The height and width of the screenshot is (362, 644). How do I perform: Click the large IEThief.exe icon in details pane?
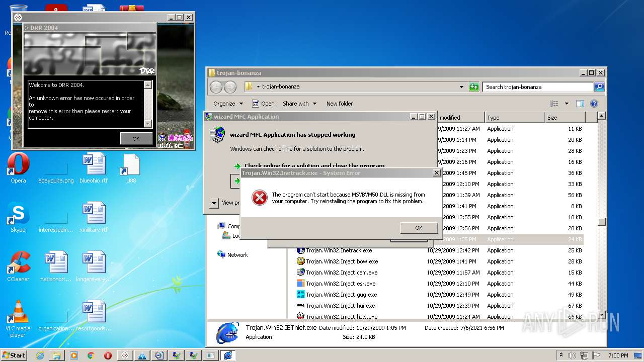point(227,333)
